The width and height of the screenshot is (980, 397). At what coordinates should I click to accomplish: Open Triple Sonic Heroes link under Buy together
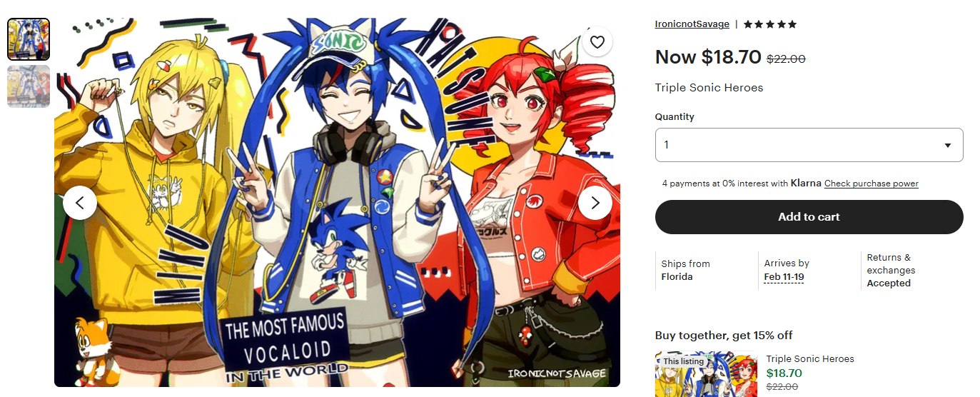tap(810, 359)
